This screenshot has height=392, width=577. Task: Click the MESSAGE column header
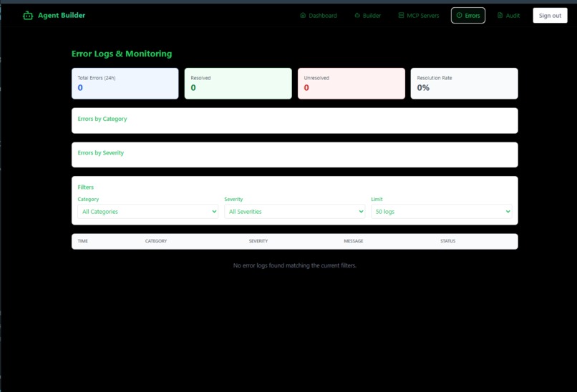pyautogui.click(x=354, y=241)
